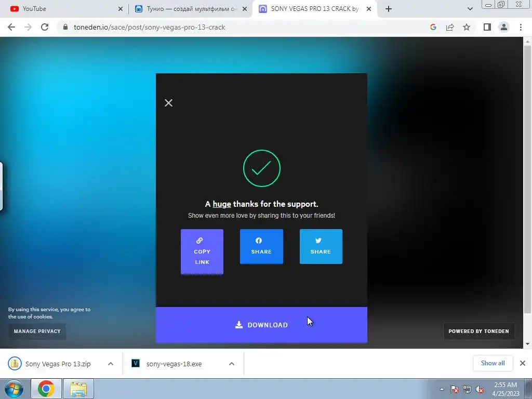The image size is (532, 399).
Task: Share this page using the share icon
Action: coord(450,27)
